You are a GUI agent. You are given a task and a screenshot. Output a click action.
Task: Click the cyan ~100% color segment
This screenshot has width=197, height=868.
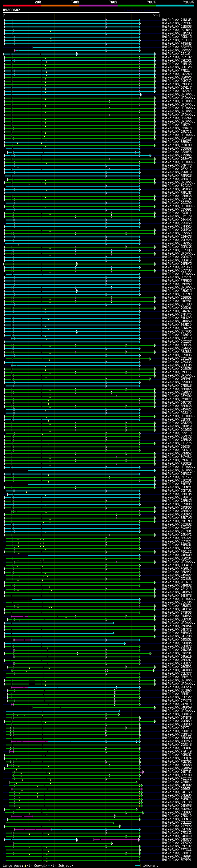(175, 6)
